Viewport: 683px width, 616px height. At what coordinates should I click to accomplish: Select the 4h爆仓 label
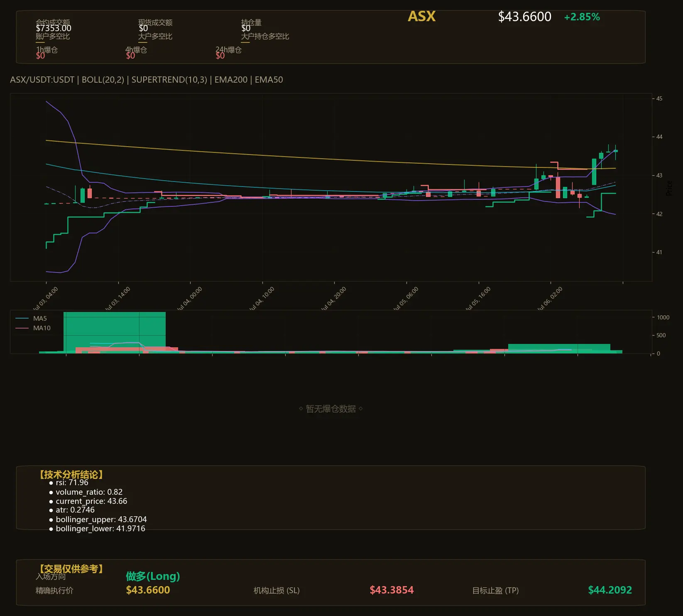pos(136,49)
